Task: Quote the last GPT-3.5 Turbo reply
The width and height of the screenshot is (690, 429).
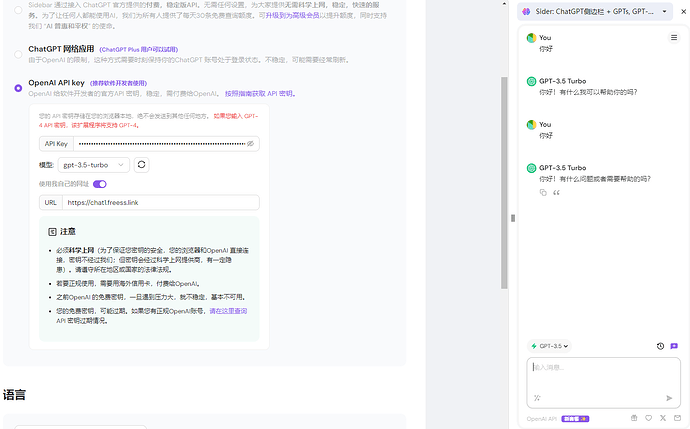Action: tap(556, 193)
